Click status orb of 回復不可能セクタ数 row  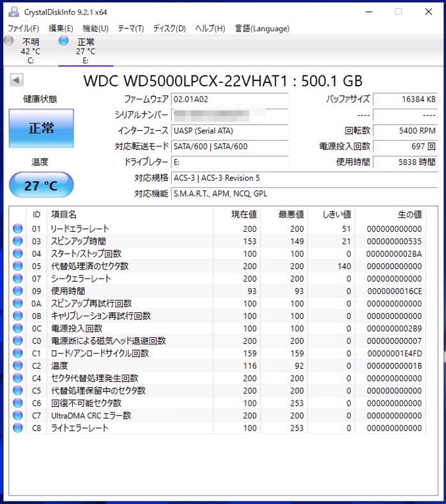(18, 402)
